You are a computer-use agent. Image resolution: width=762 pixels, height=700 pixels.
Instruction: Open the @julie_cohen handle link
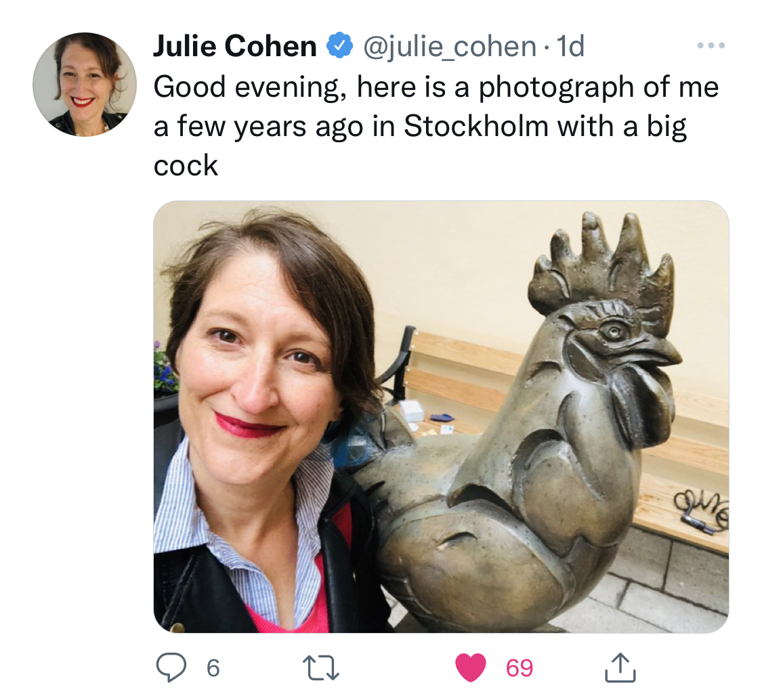(450, 47)
